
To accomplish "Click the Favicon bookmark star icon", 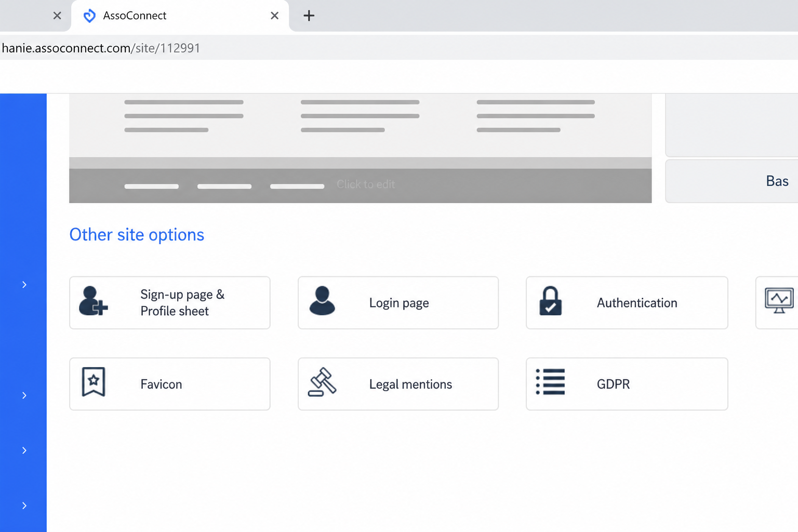I will [94, 382].
